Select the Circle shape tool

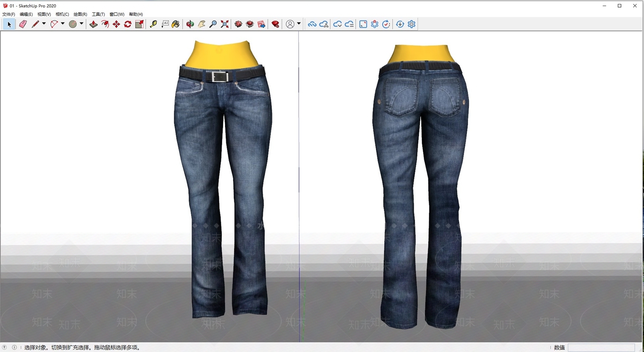click(73, 24)
